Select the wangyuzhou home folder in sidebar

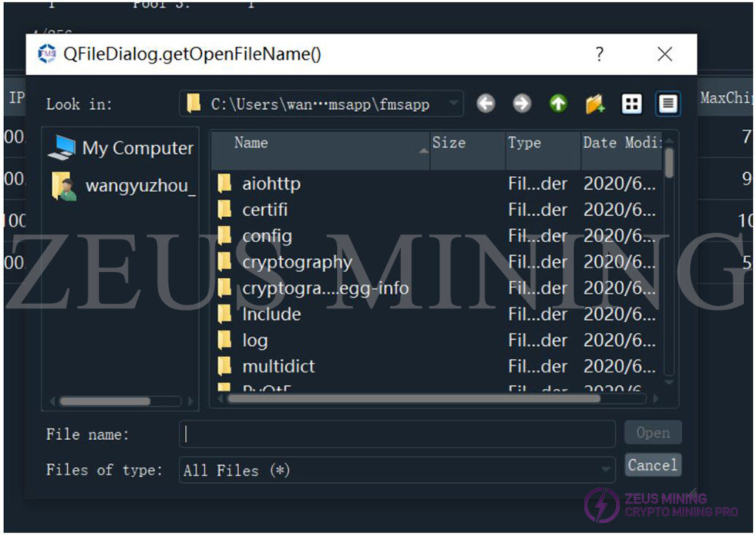click(x=121, y=185)
